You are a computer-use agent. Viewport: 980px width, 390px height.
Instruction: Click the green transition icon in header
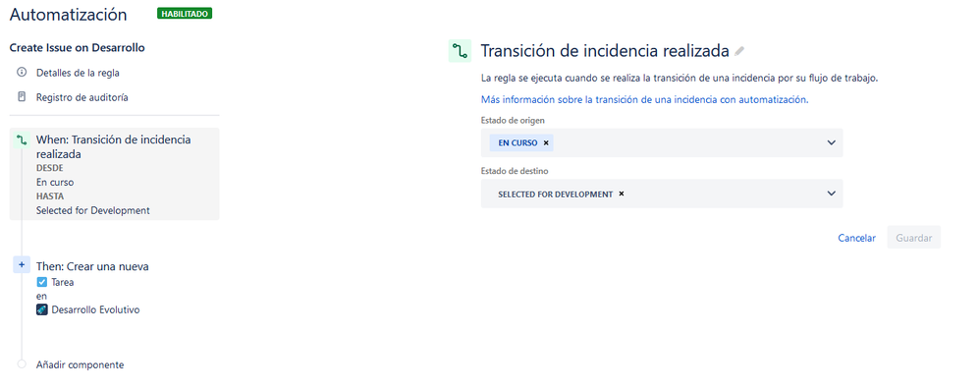click(x=460, y=51)
